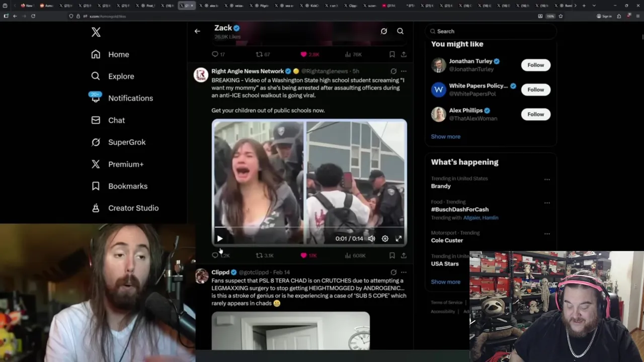The image size is (644, 362).
Task: Open more options for Cole Custer trend
Action: pos(547,234)
